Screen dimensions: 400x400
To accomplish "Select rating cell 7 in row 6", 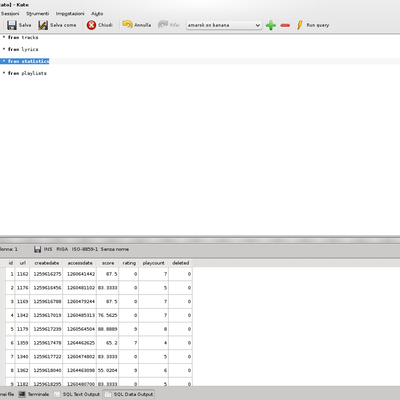I will [129, 343].
